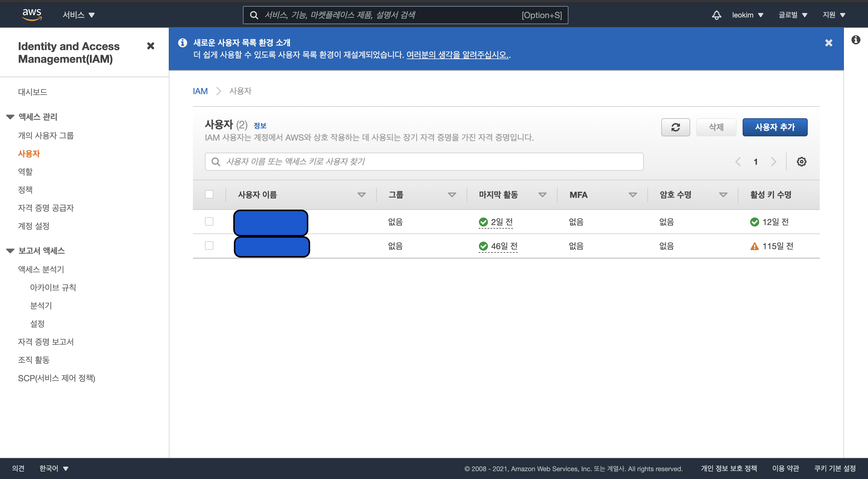
Task: Open 대시보드 in the sidebar
Action: point(33,92)
